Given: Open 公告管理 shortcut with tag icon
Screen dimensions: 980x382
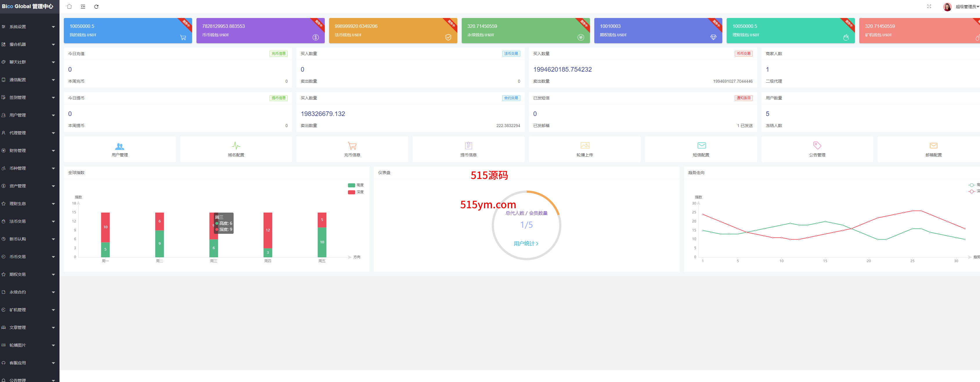Looking at the screenshot, I should pos(817,149).
